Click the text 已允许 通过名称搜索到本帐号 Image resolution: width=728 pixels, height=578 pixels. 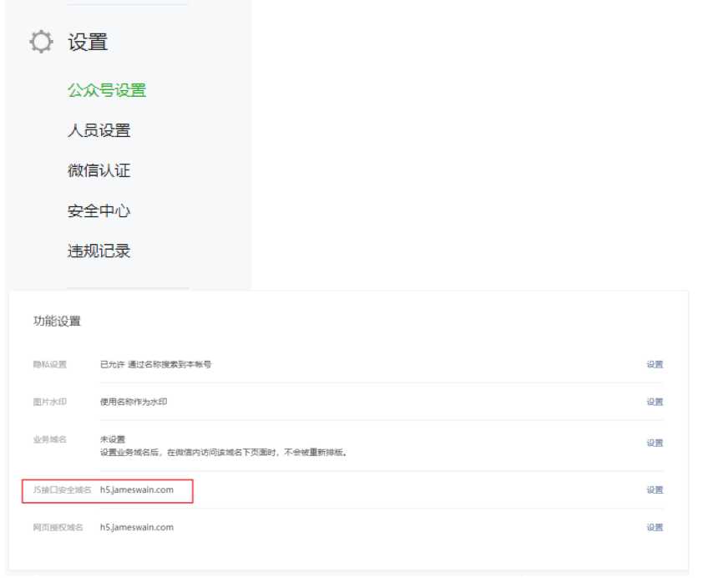[x=155, y=364]
